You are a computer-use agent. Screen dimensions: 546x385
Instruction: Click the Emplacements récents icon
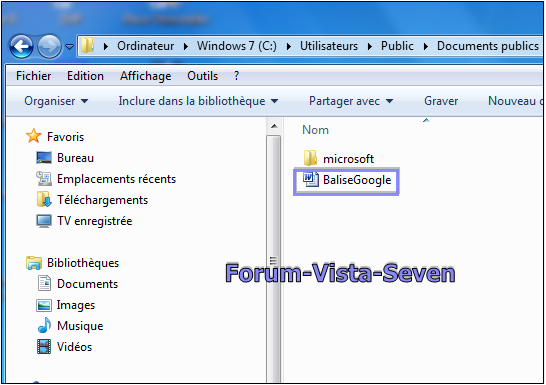click(x=44, y=179)
